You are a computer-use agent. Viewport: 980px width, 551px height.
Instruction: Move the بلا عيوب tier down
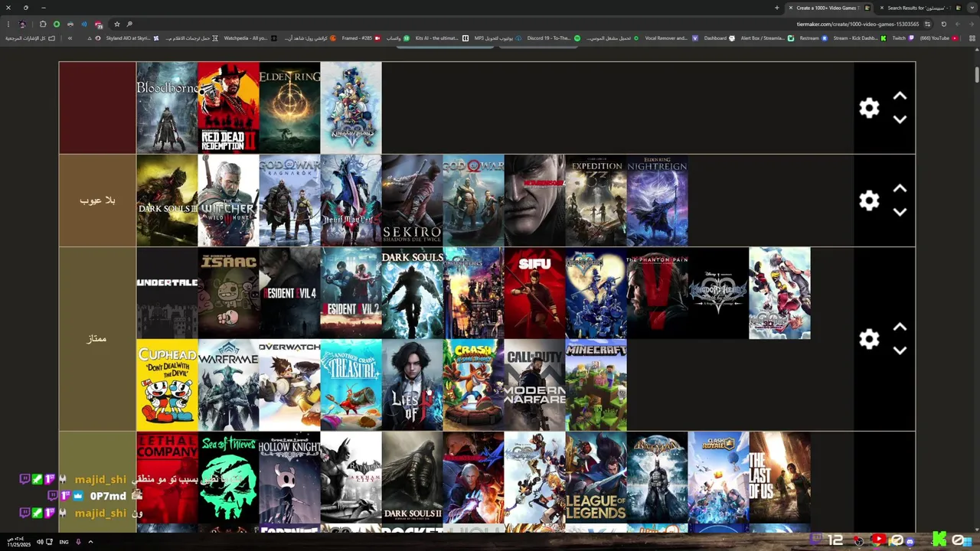[900, 212]
